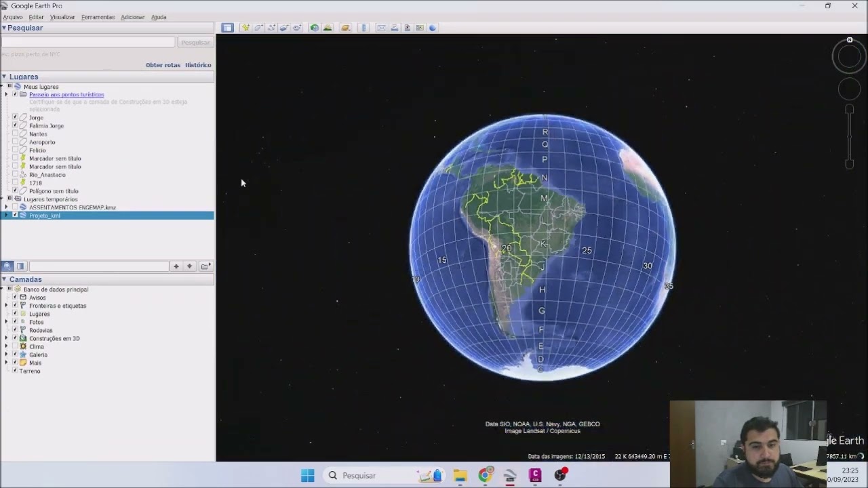Open the planet switcher icon

[x=345, y=28]
